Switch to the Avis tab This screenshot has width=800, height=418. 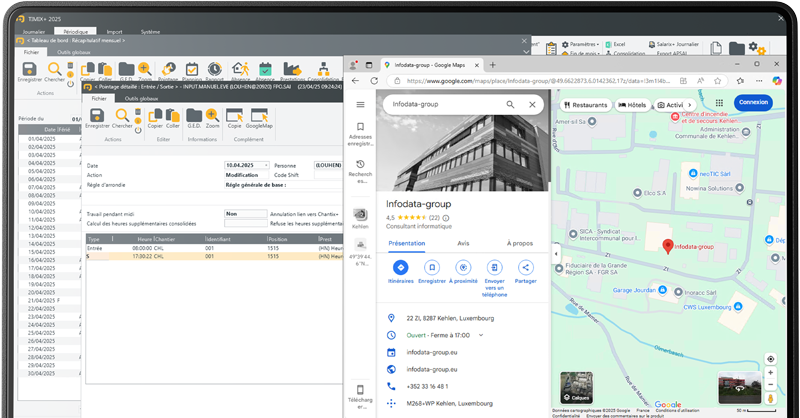463,243
